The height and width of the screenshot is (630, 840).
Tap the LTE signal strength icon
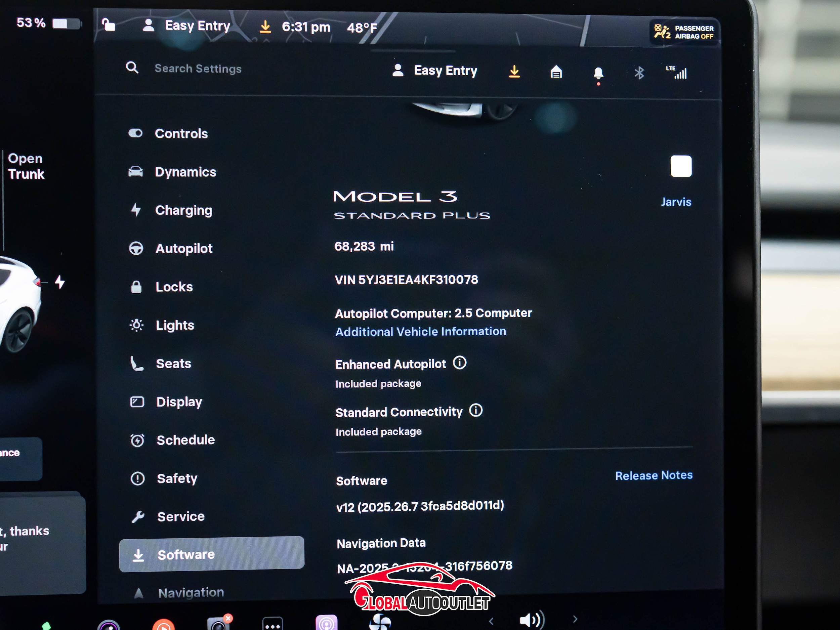click(677, 72)
